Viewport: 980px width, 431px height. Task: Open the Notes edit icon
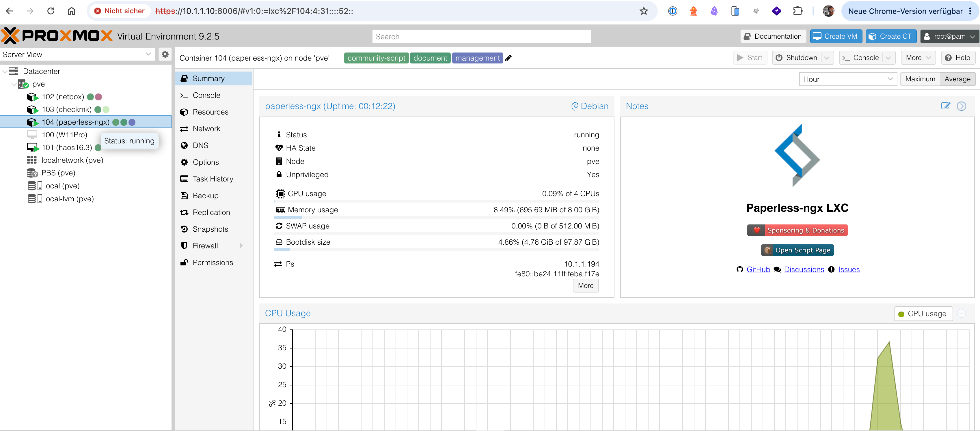pyautogui.click(x=945, y=106)
